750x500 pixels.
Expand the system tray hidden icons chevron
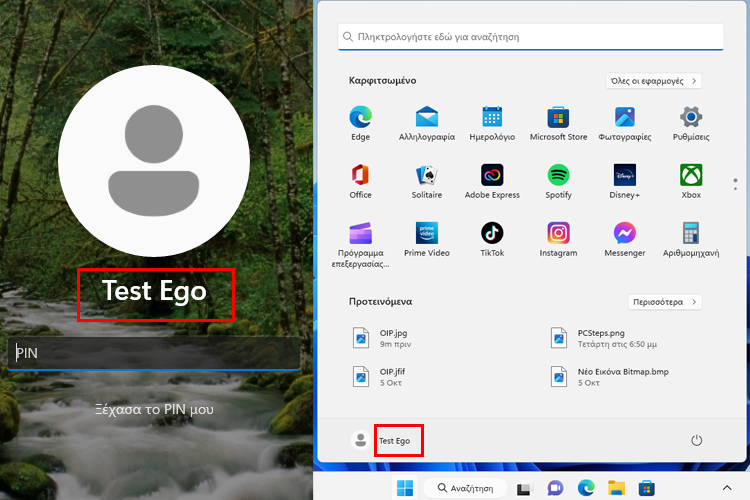click(x=727, y=488)
